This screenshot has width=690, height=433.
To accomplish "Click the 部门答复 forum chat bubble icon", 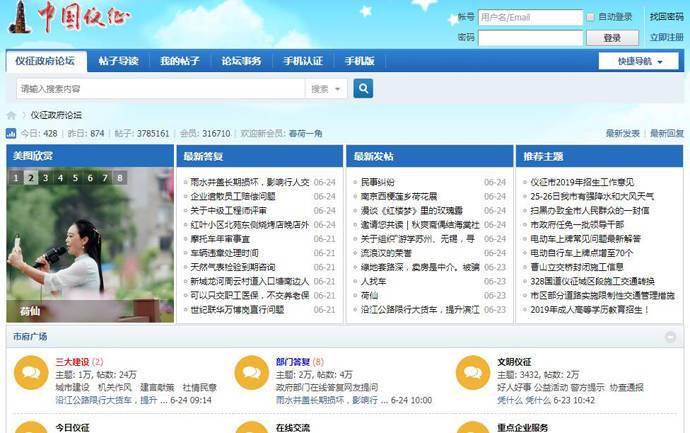I will pos(252,372).
